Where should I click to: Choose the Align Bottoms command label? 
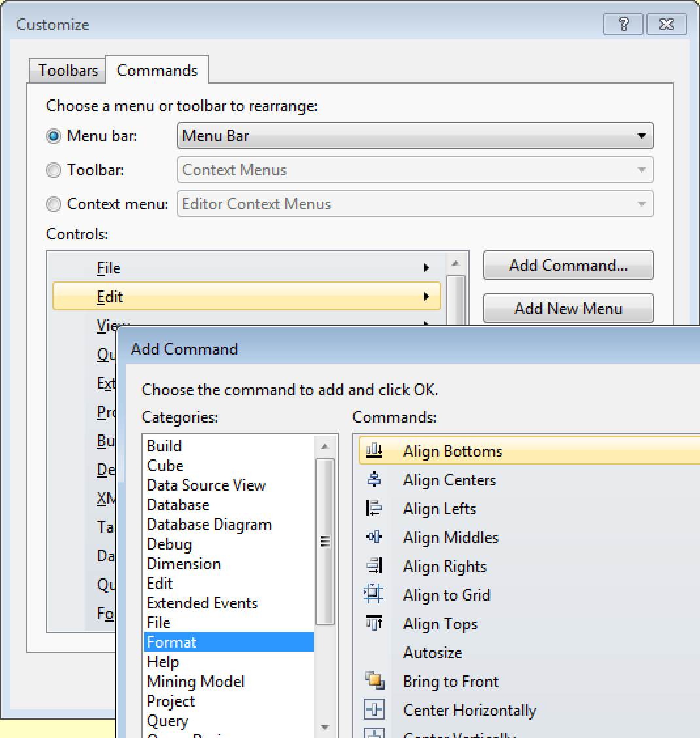(x=453, y=451)
